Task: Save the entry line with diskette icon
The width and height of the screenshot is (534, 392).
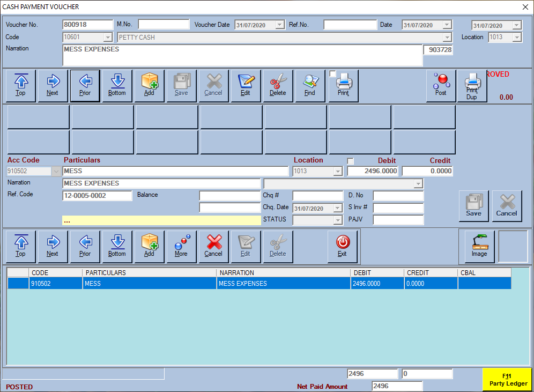Action: click(474, 206)
